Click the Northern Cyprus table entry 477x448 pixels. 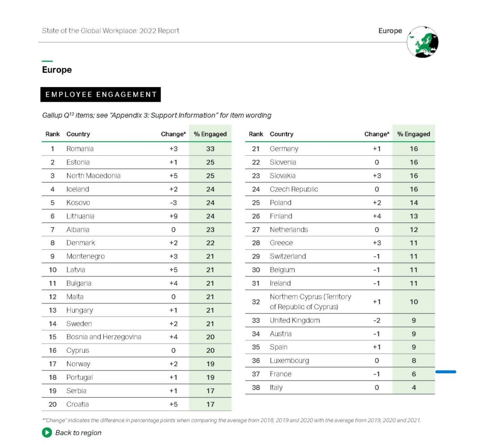pos(340,302)
